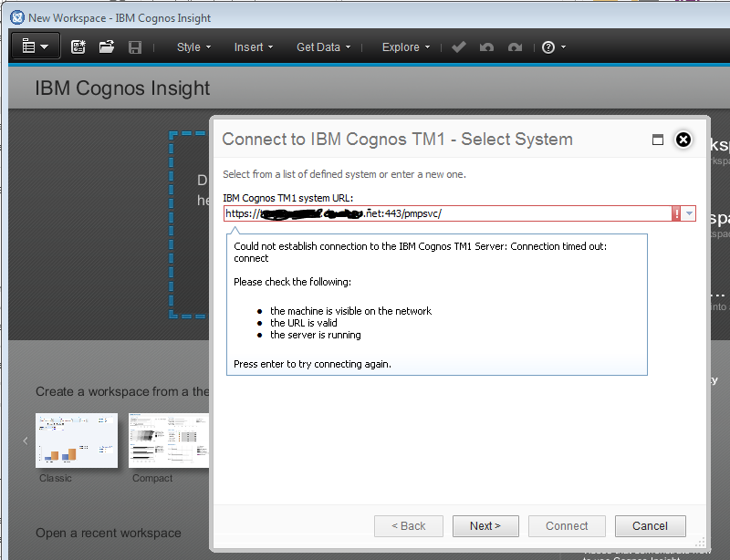The image size is (730, 560).
Task: Click the dialog resize grip corner
Action: click(701, 541)
